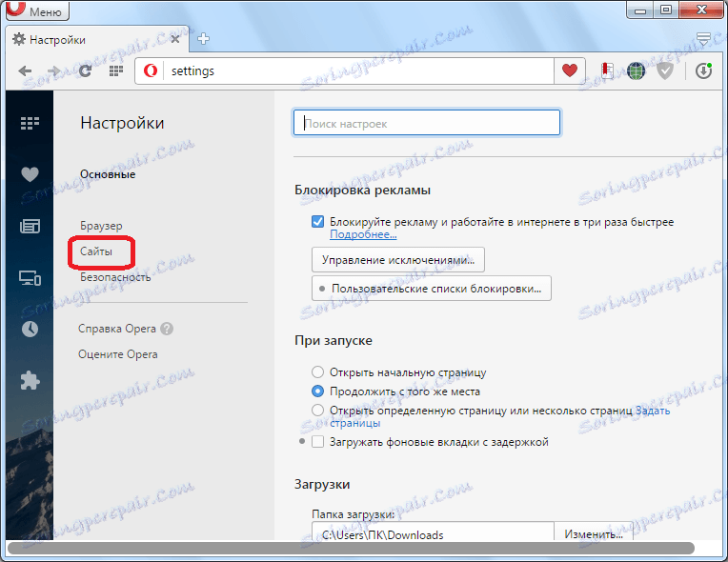Open downloads arrow icon in toolbar

[x=704, y=71]
